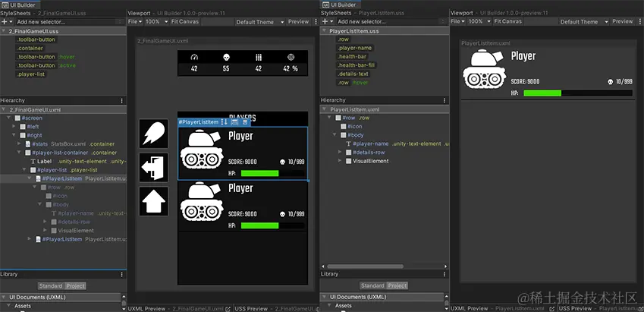Click the flex direction icon on #PlayerListItem header
The width and height of the screenshot is (644, 312).
[x=225, y=122]
